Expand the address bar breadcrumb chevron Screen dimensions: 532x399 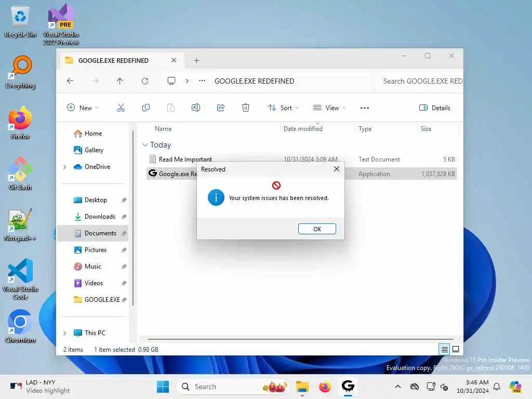187,81
